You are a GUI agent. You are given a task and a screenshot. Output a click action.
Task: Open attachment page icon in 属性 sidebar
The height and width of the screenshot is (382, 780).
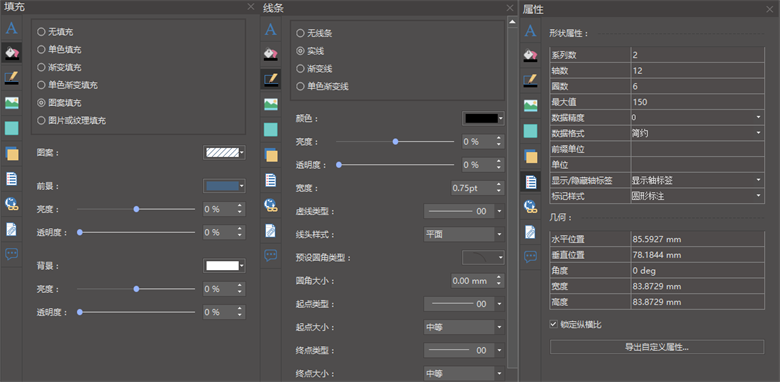[x=531, y=232]
